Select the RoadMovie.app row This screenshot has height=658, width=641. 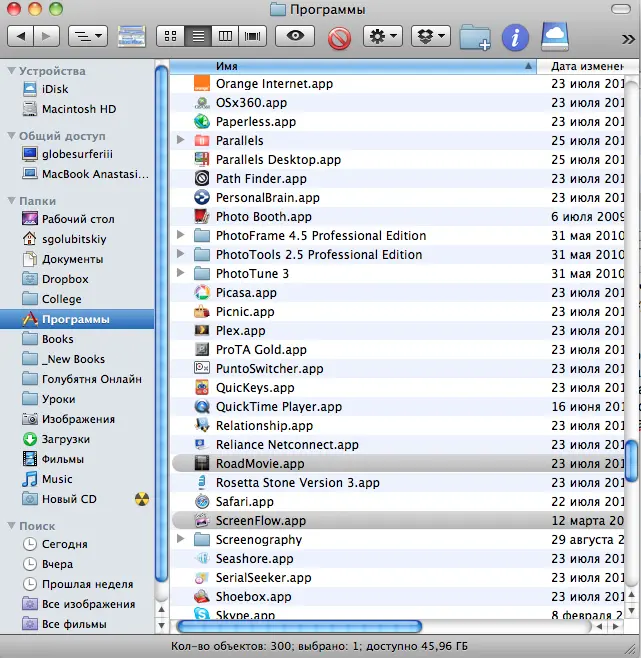click(397, 463)
